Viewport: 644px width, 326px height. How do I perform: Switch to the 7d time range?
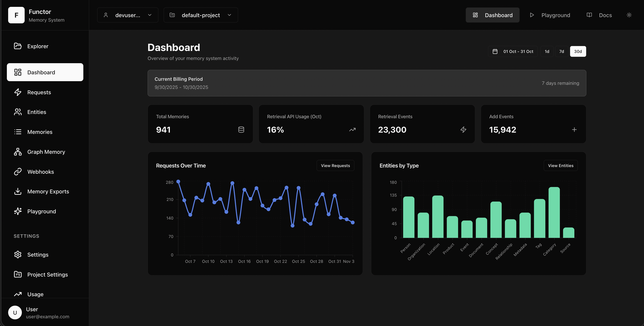click(x=562, y=51)
